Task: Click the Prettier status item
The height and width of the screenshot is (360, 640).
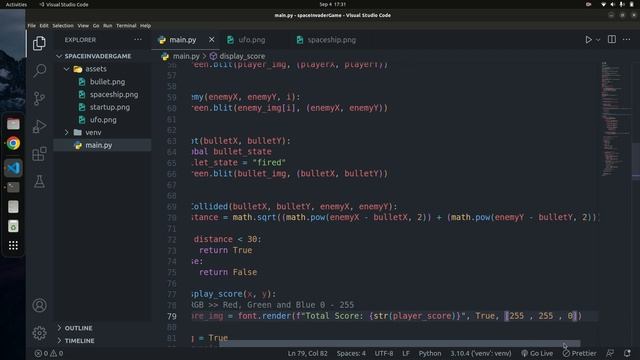Action: [x=580, y=353]
